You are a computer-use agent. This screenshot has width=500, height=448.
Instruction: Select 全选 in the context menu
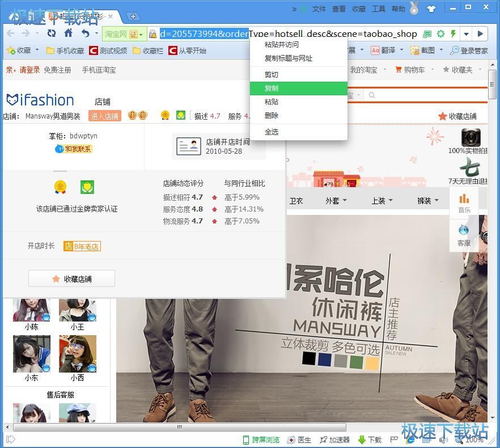(x=272, y=132)
